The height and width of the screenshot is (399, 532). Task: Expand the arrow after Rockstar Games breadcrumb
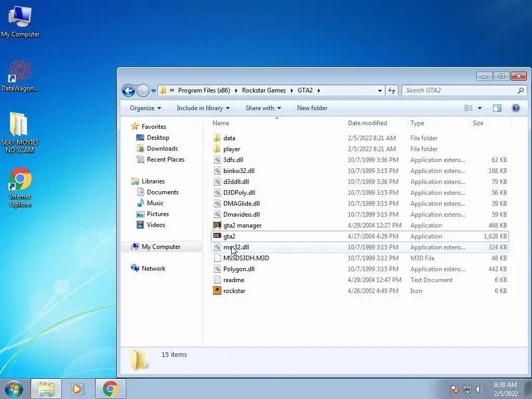point(292,90)
